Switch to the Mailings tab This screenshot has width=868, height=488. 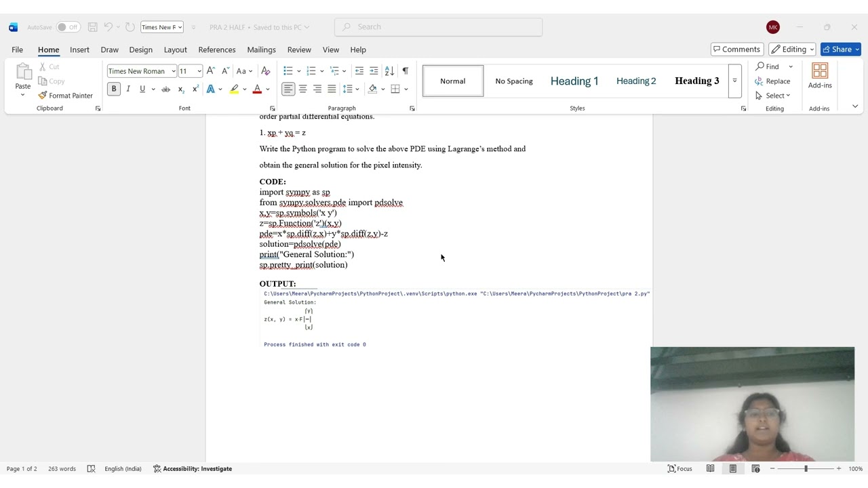(261, 49)
